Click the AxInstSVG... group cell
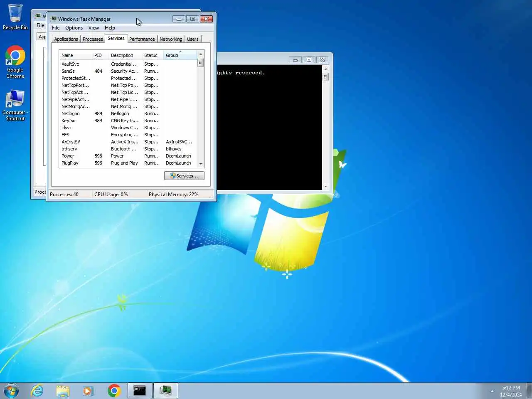The image size is (532, 399). point(179,142)
